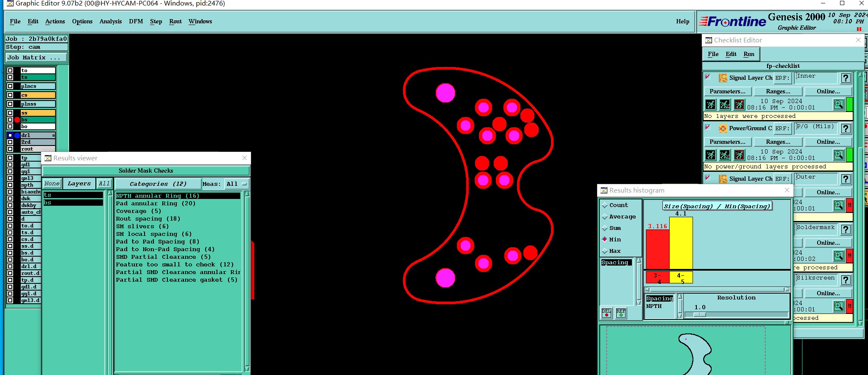Screen dimensions: 868x375
Task: Click the green status indicator of Inner check
Action: [849, 104]
